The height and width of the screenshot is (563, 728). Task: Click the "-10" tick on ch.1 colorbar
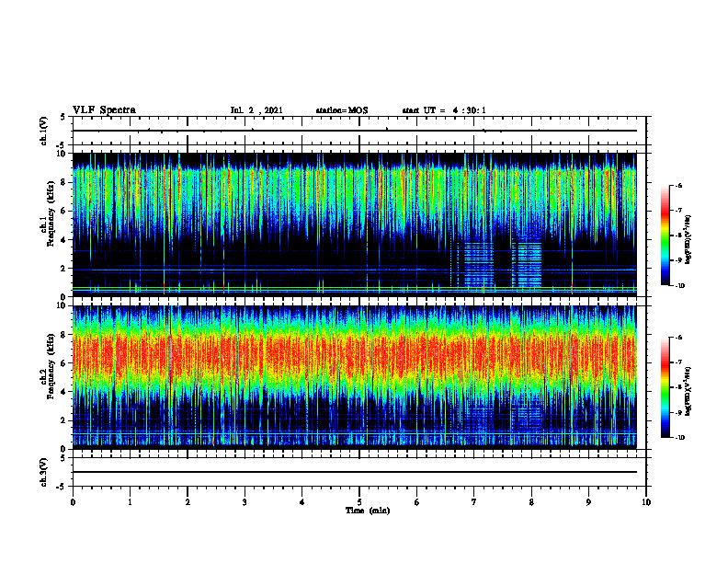[x=679, y=286]
